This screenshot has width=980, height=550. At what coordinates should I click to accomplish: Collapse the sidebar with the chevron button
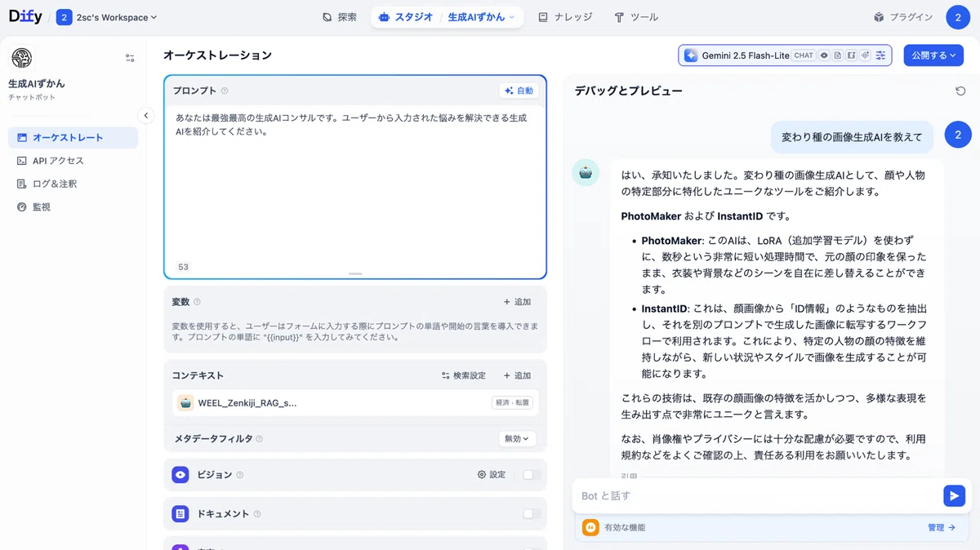point(146,115)
